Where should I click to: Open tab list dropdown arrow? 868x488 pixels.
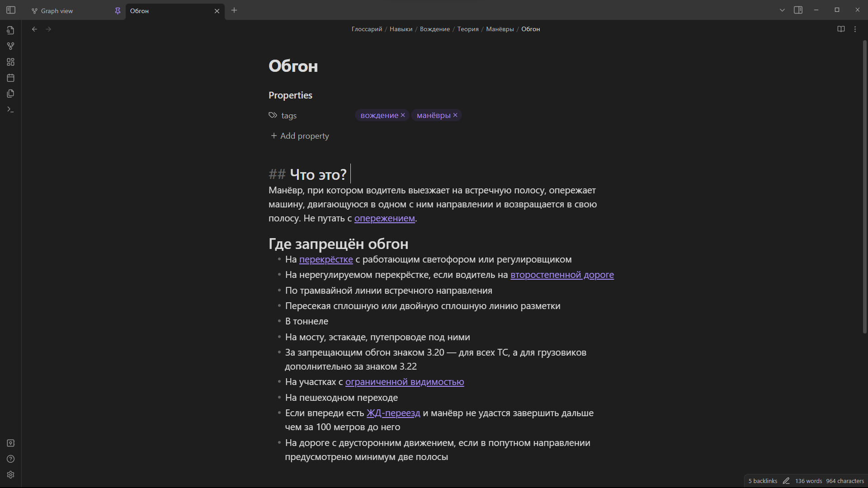click(782, 10)
